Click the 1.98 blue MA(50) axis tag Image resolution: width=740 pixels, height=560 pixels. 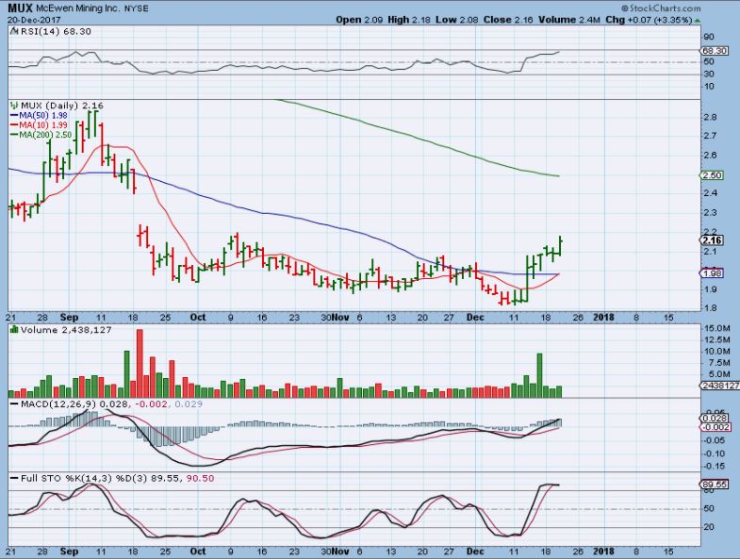point(712,272)
